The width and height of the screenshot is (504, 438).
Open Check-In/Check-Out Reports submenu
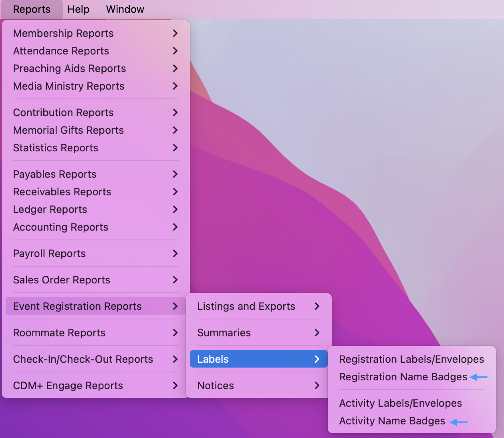[83, 359]
